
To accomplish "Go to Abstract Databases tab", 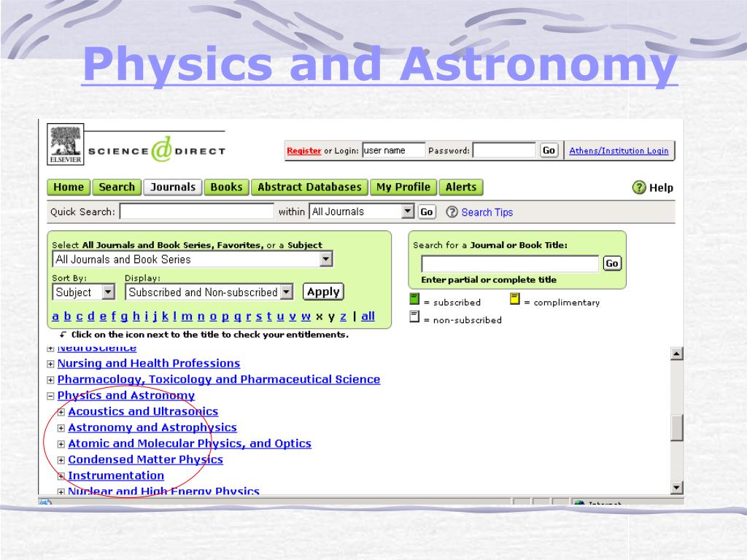I will point(309,187).
